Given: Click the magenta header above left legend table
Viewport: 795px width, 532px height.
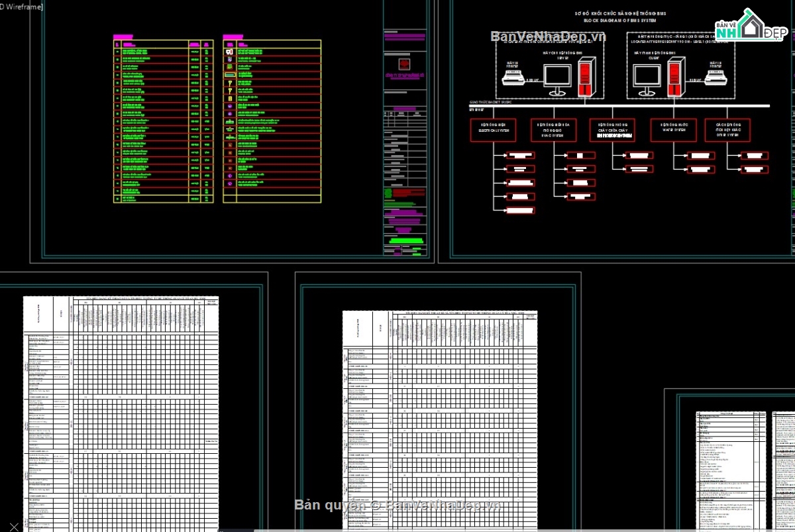Looking at the screenshot, I should click(123, 37).
